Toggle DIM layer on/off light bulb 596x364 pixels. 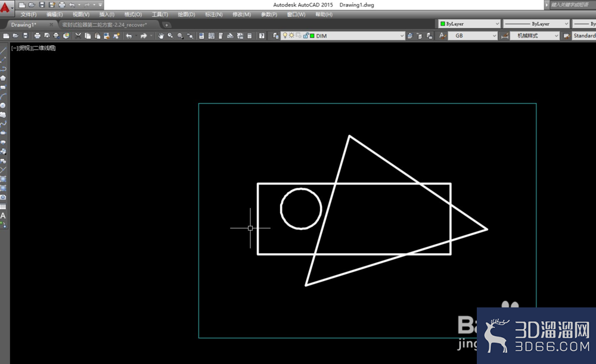pyautogui.click(x=285, y=36)
